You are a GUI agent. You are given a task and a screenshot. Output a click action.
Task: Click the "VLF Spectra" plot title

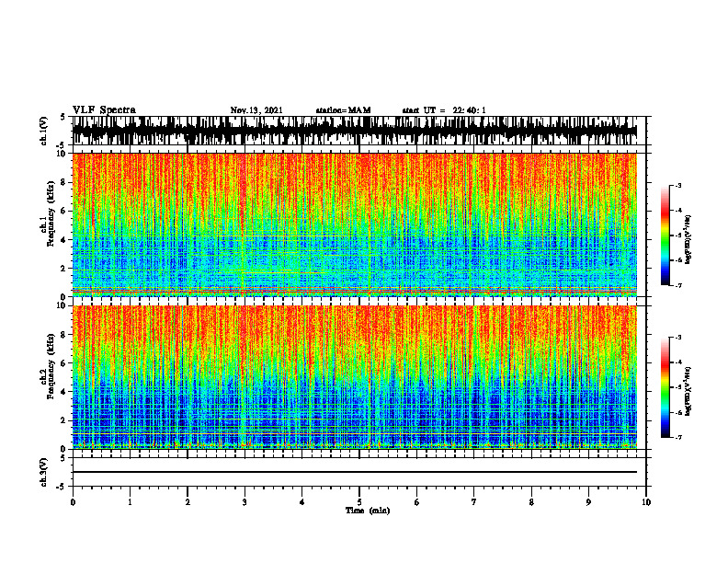pos(104,110)
